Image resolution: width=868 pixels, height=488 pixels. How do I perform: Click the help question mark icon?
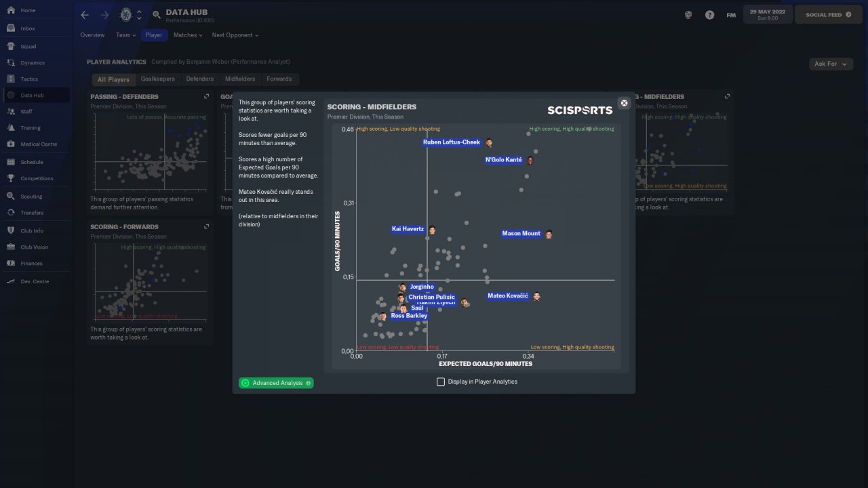(709, 15)
